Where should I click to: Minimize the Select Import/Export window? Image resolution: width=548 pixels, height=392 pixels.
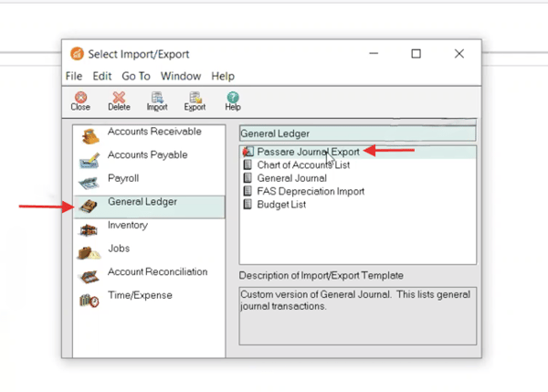pos(374,54)
